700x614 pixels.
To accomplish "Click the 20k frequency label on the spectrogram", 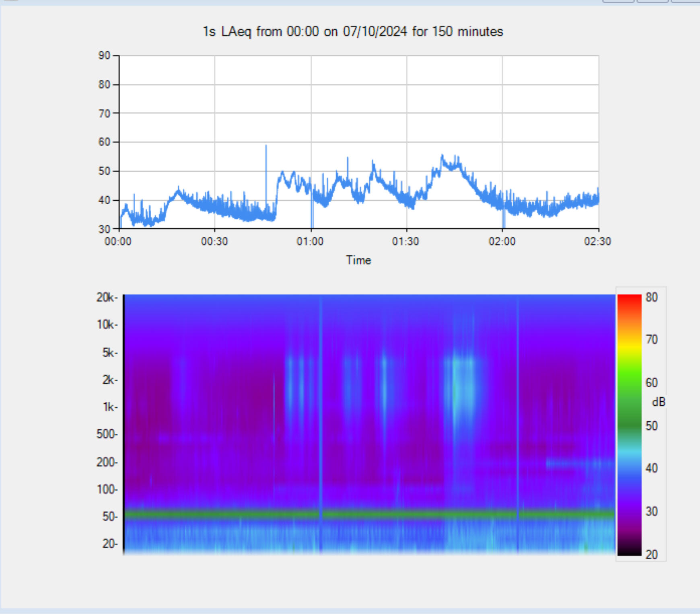I will click(106, 298).
